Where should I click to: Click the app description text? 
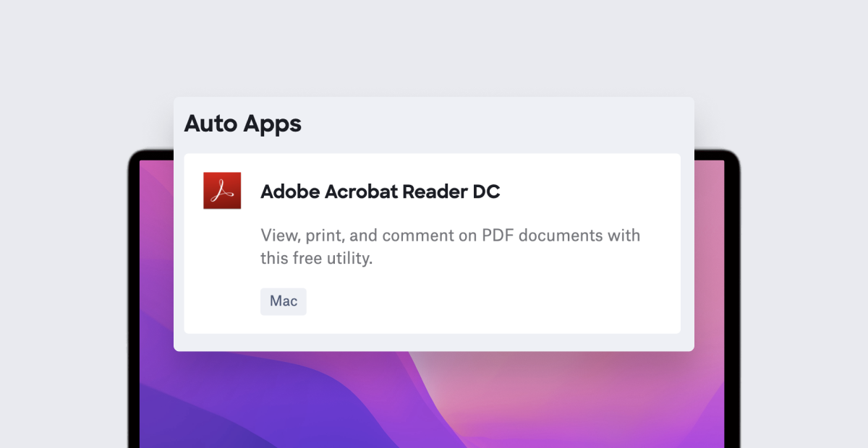tap(450, 246)
